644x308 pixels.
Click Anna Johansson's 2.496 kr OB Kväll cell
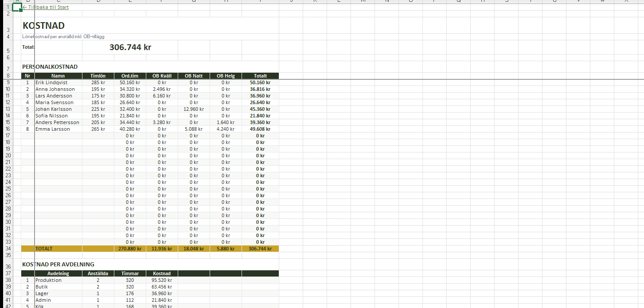click(162, 89)
